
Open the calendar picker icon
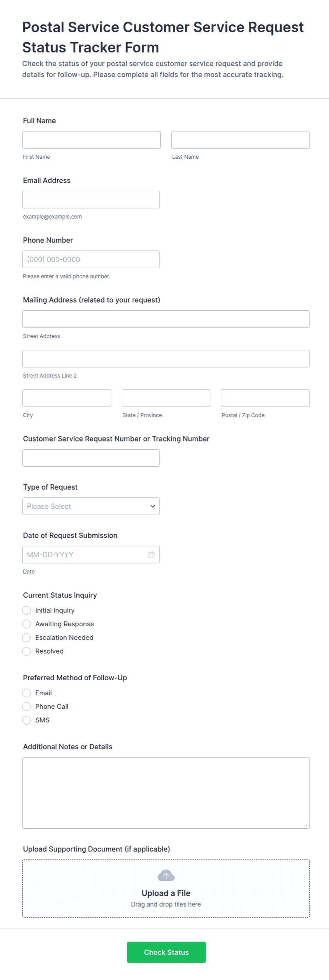coord(151,555)
